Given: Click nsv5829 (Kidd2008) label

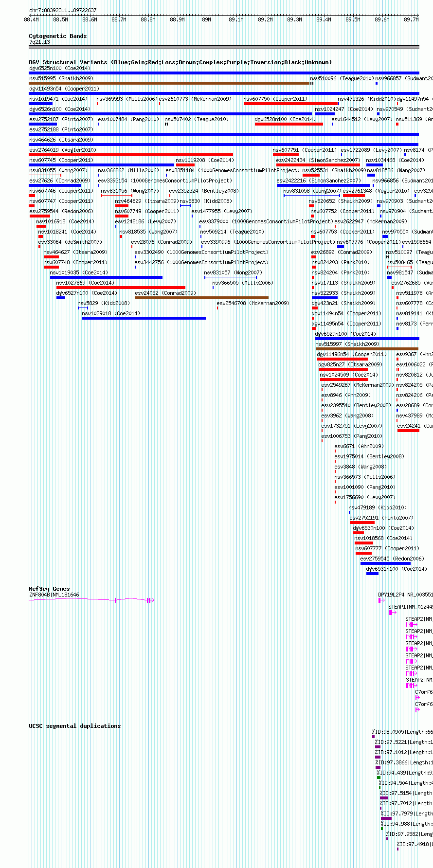Looking at the screenshot, I should pos(104,304).
